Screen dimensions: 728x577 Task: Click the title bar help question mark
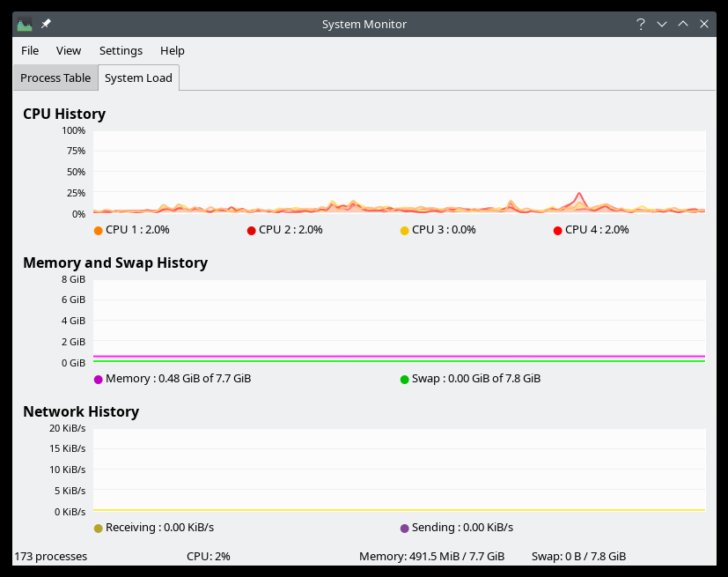pyautogui.click(x=641, y=24)
